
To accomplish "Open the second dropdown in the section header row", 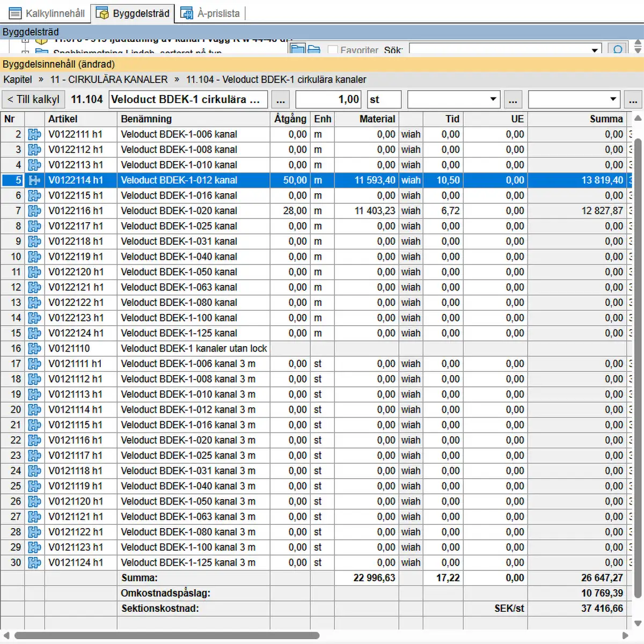I will pos(613,99).
